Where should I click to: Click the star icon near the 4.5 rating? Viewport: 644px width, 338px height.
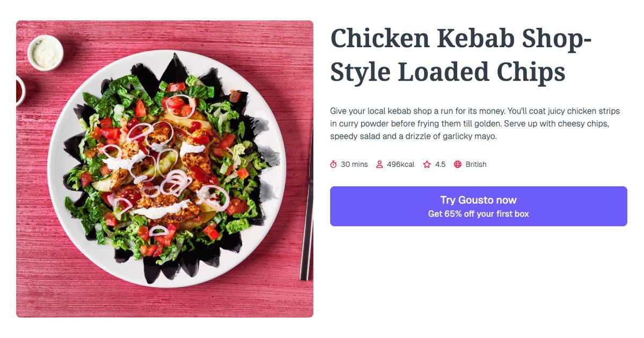tap(426, 164)
